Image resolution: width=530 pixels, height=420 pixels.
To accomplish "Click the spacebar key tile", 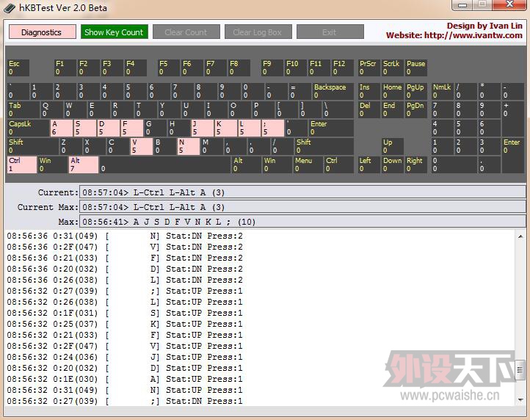I will pyautogui.click(x=164, y=164).
